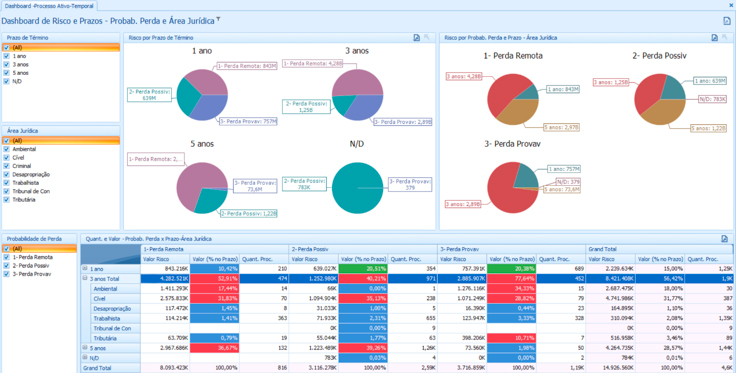Export the Risco por Prazo de Término chart
736x373 pixels.
point(416,38)
